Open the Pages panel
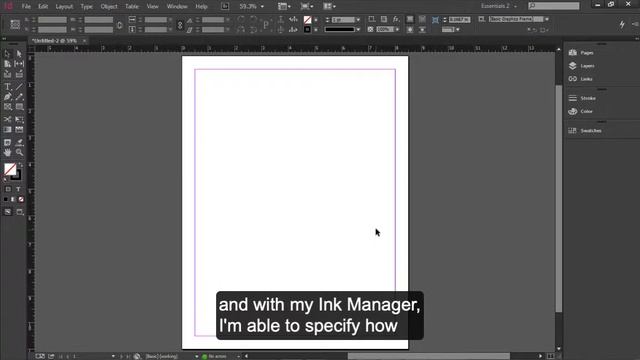640x360 pixels. (x=587, y=53)
